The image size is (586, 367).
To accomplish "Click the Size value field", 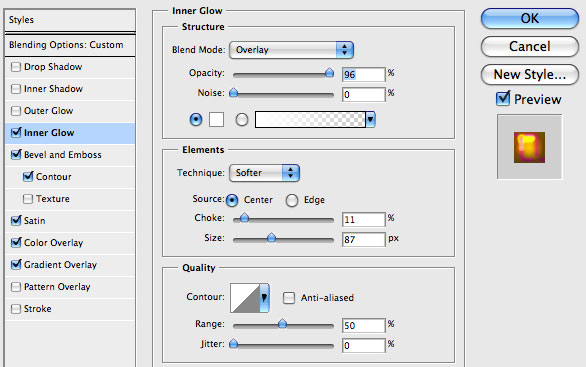I will (x=363, y=240).
